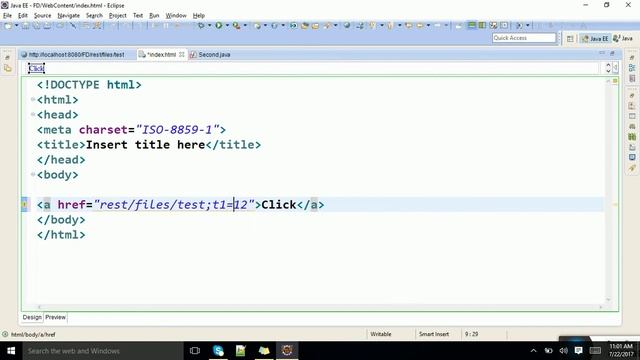Click the Save disk icon in toolbar

pos(26,25)
